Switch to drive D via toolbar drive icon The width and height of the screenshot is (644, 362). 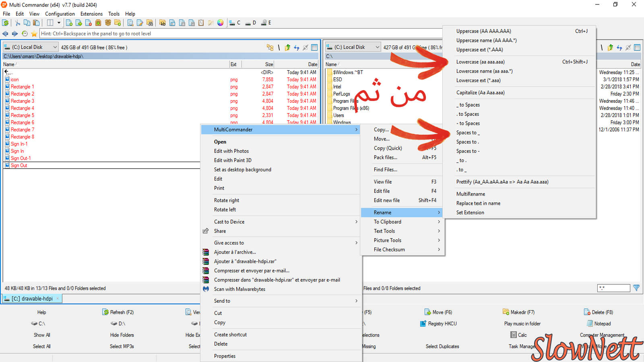coord(250,23)
